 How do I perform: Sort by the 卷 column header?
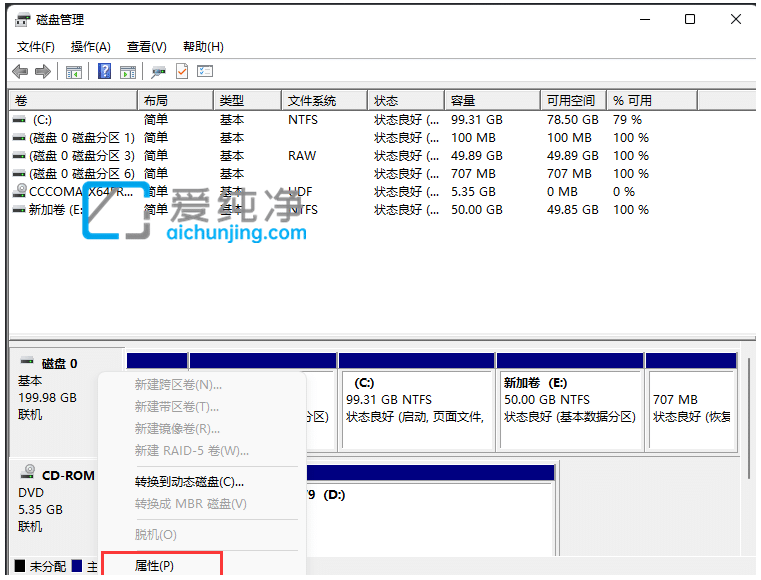click(x=73, y=100)
